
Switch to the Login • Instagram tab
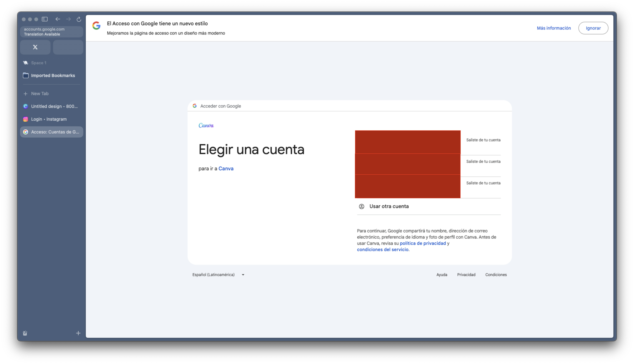click(51, 119)
